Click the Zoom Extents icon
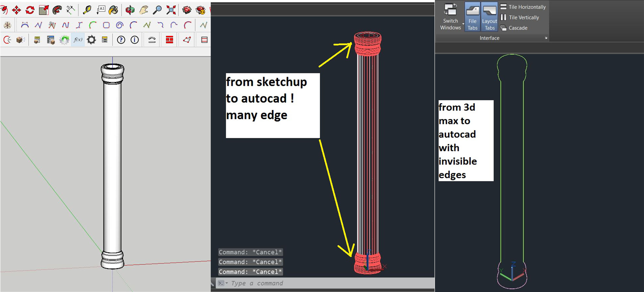 (171, 10)
